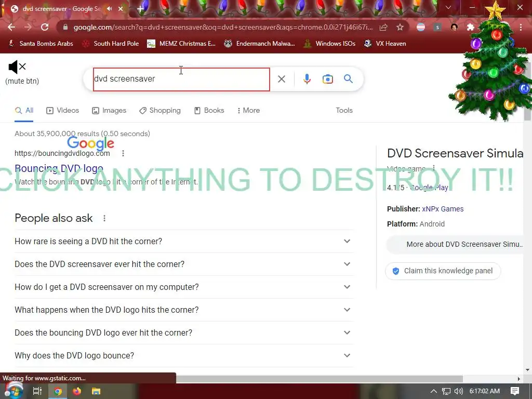The width and height of the screenshot is (532, 399).
Task: Open the Bouncing DVD logo result link
Action: pos(59,168)
